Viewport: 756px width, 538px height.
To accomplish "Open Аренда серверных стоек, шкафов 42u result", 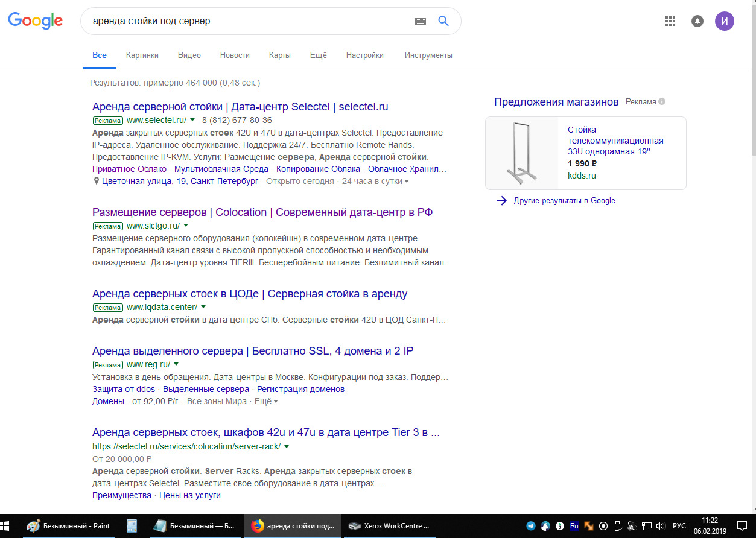I will tap(266, 432).
